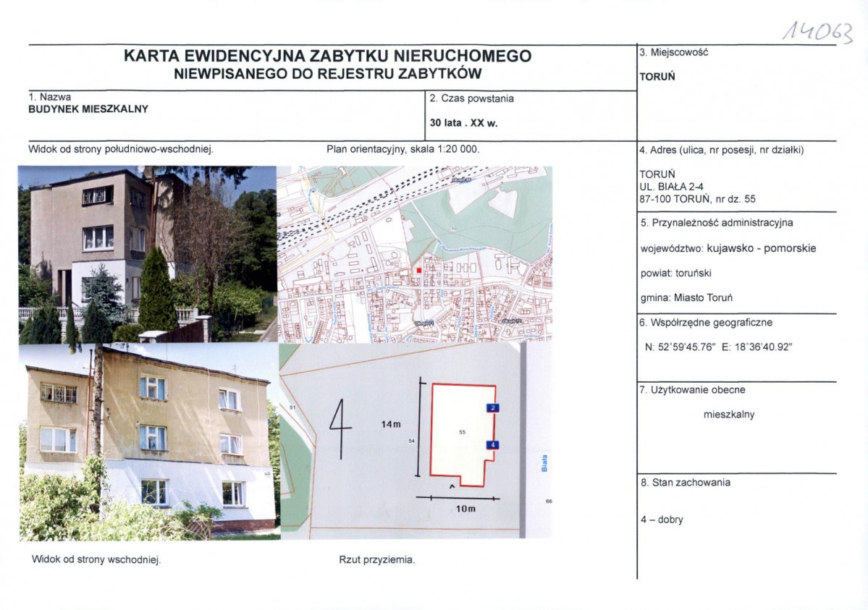This screenshot has height=610, width=868.
Task: Select address line 'UL. BIAŁA 2-4'
Action: pyautogui.click(x=671, y=187)
